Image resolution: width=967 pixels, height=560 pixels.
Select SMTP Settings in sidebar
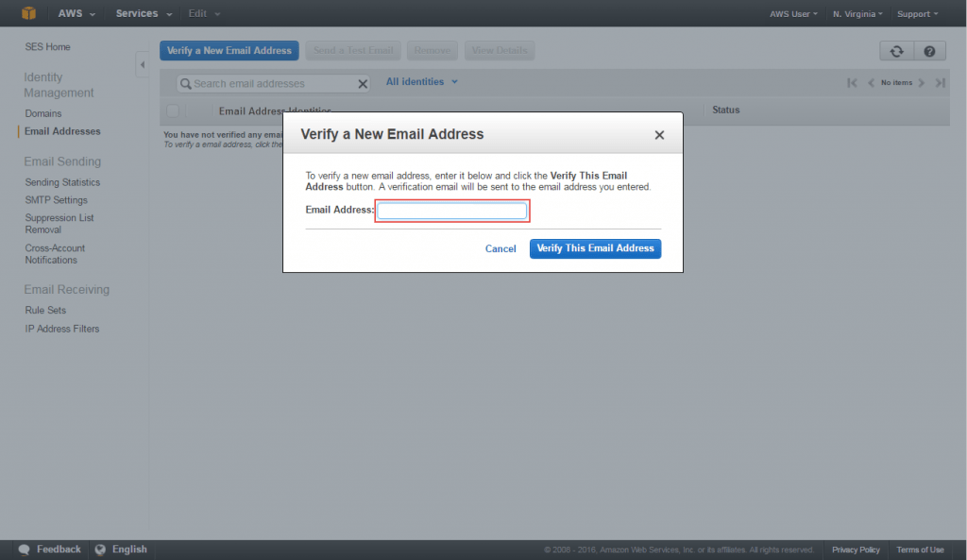[57, 200]
